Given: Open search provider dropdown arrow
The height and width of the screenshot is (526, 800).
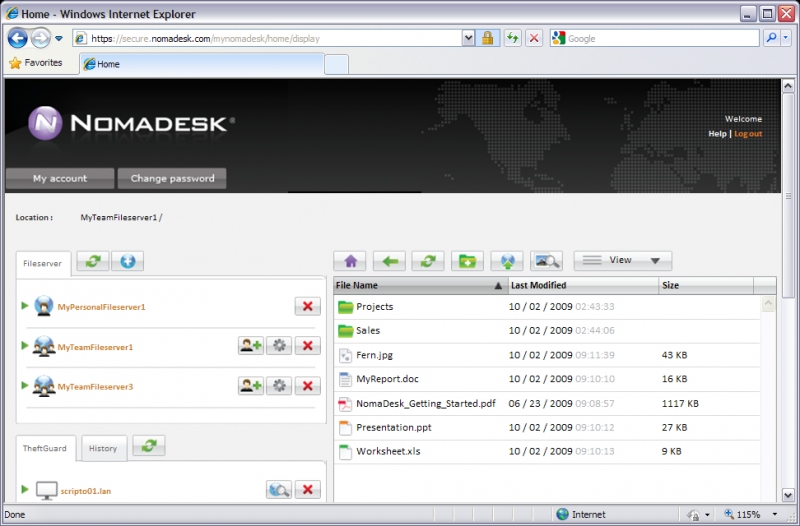Looking at the screenshot, I should pyautogui.click(x=786, y=38).
